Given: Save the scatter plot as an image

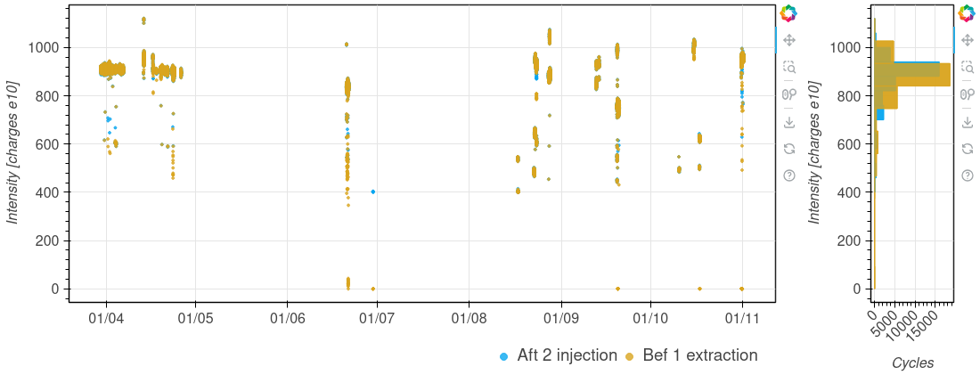Looking at the screenshot, I should (788, 121).
